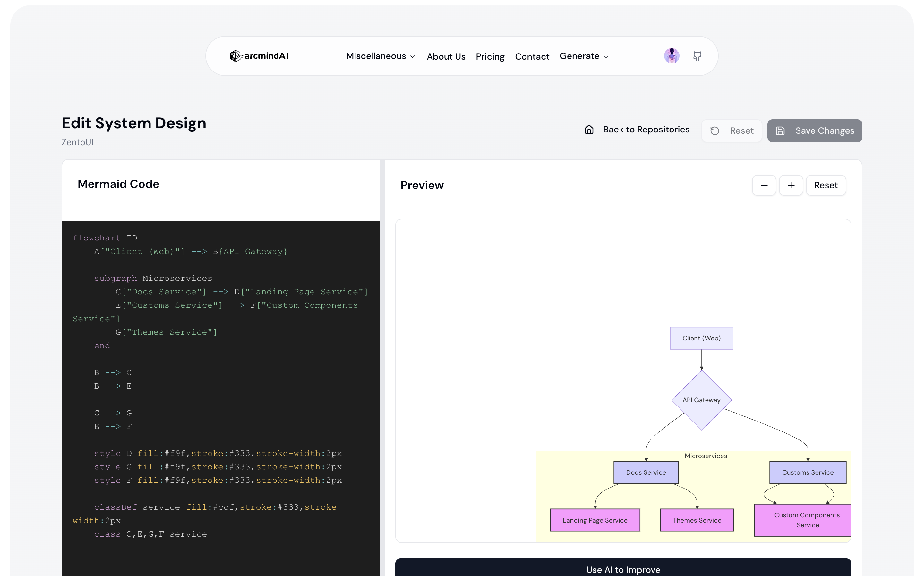This screenshot has width=924, height=577.
Task: Select Pricing from the menu bar
Action: click(490, 56)
